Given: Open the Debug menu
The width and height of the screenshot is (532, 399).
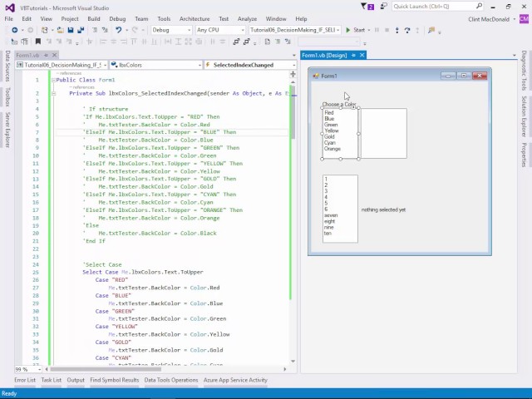Looking at the screenshot, I should point(117,19).
